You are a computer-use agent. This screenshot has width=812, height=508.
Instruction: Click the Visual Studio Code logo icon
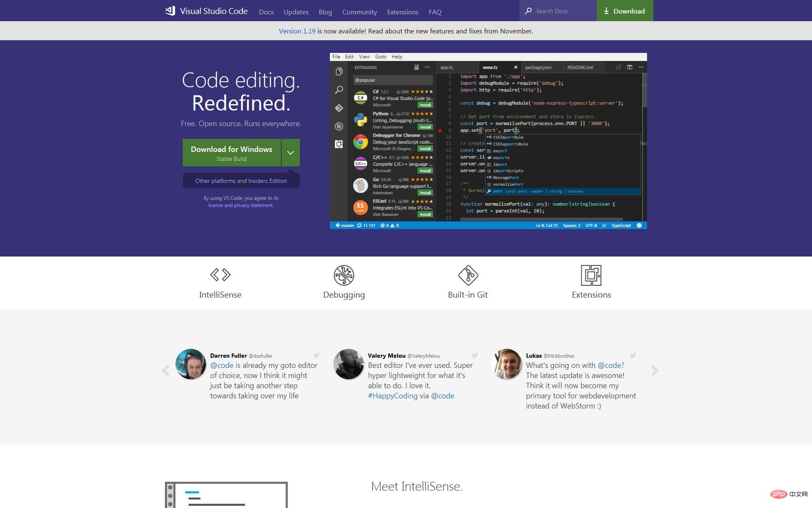coord(170,11)
